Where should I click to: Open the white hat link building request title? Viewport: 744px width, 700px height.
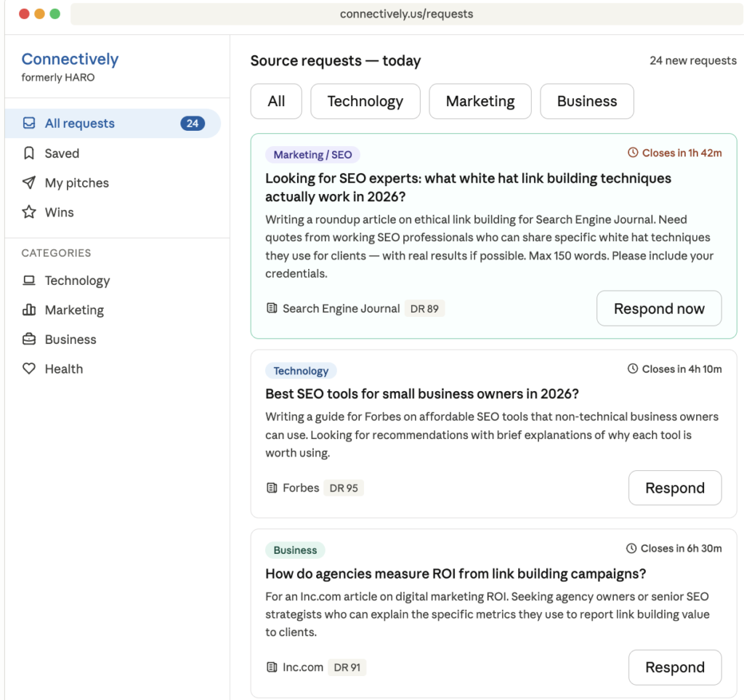tap(468, 188)
